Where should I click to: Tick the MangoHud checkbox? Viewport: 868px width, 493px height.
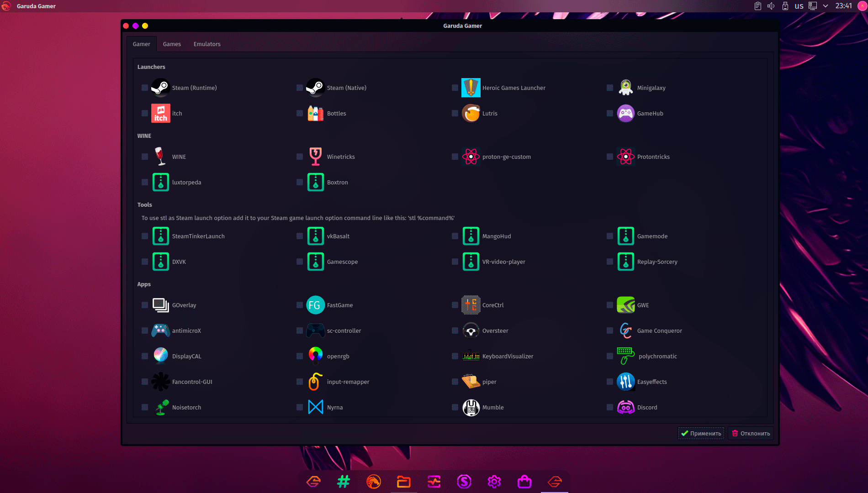455,236
